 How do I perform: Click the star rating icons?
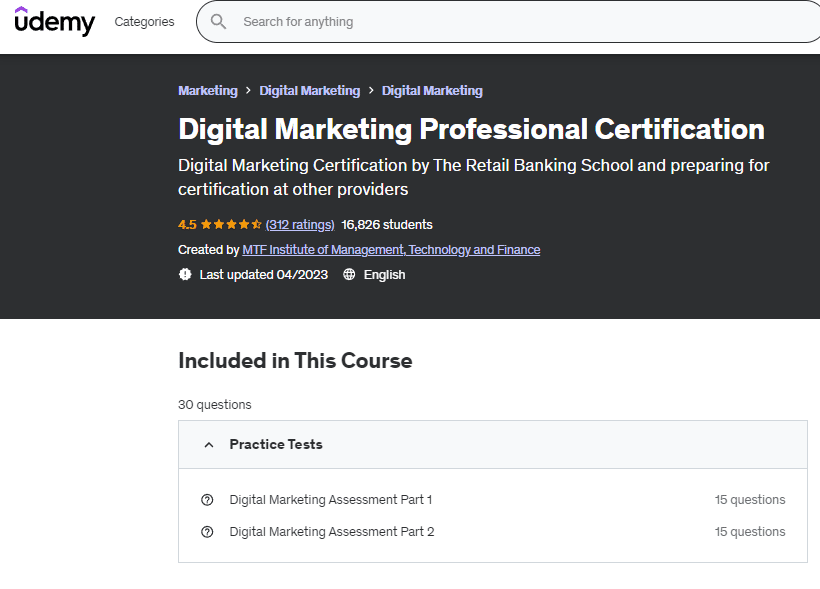(231, 225)
